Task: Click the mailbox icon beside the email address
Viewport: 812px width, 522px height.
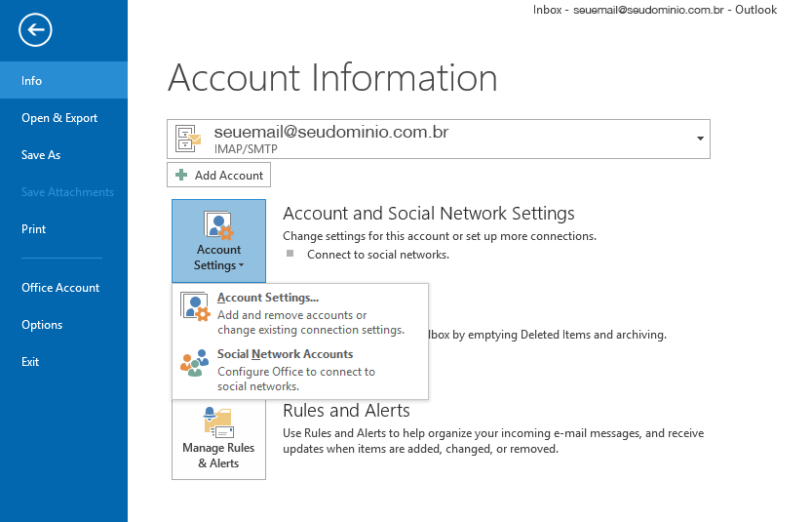Action: pyautogui.click(x=189, y=140)
